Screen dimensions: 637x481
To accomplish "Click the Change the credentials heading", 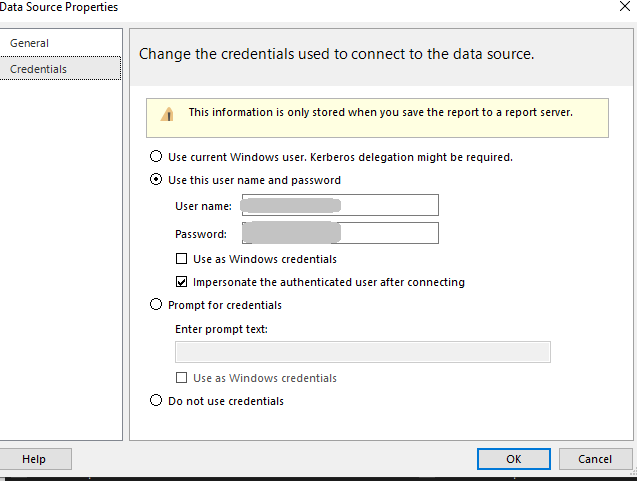I will pyautogui.click(x=336, y=54).
